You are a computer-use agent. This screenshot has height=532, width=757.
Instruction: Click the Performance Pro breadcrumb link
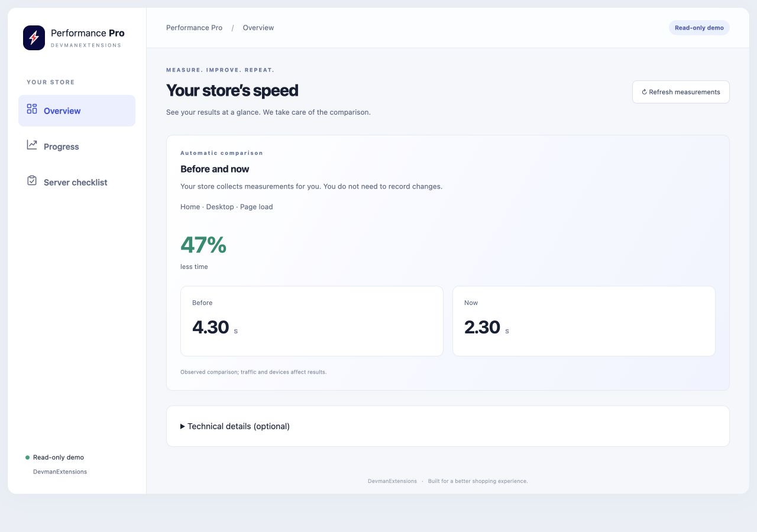tap(194, 28)
